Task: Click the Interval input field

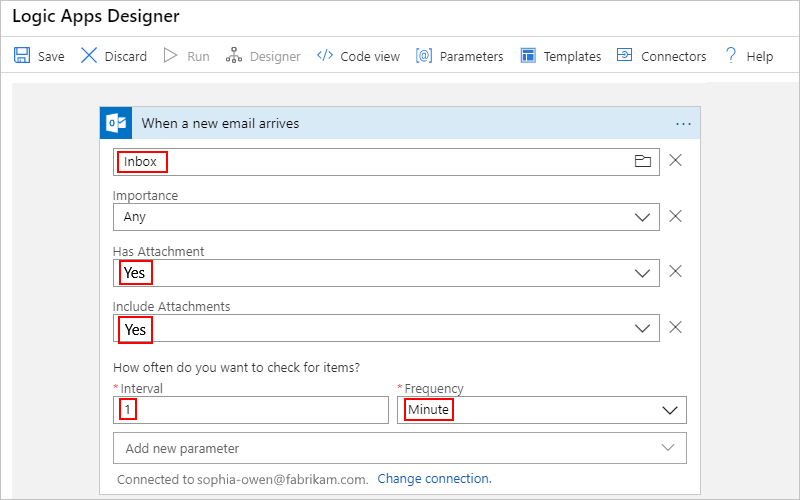Action: [251, 410]
